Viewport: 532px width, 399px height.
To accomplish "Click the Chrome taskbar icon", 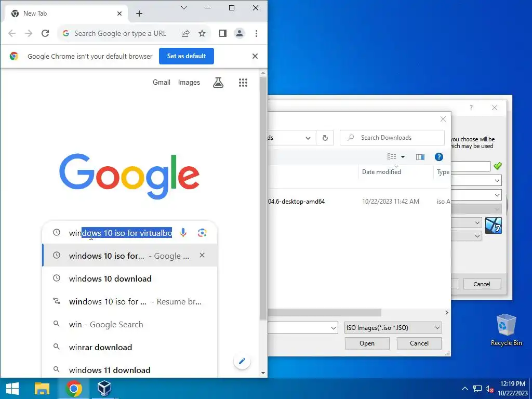I will [74, 389].
